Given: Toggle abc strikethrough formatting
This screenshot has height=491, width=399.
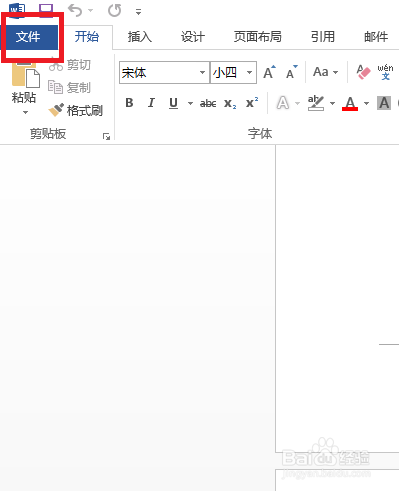Looking at the screenshot, I should click(x=208, y=104).
